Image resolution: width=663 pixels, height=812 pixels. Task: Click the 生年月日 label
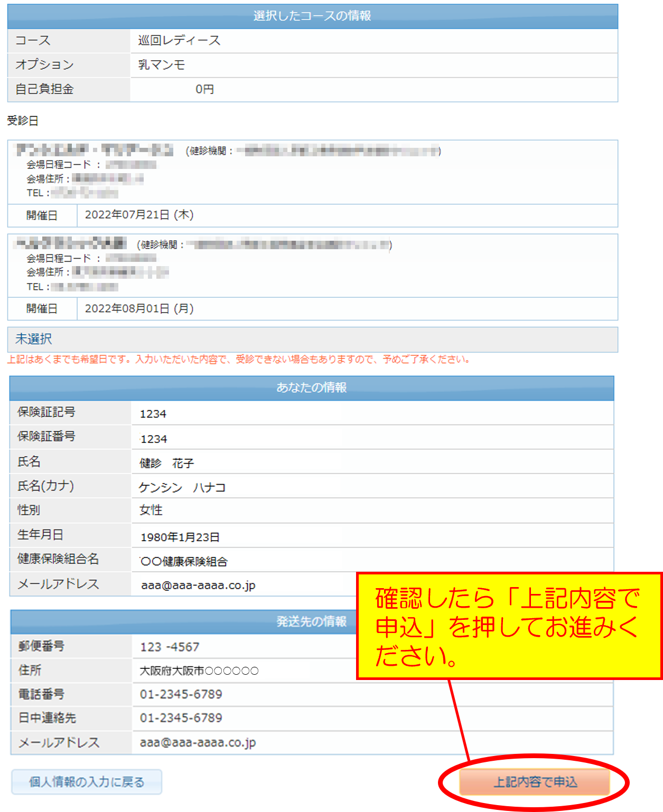pos(40,534)
